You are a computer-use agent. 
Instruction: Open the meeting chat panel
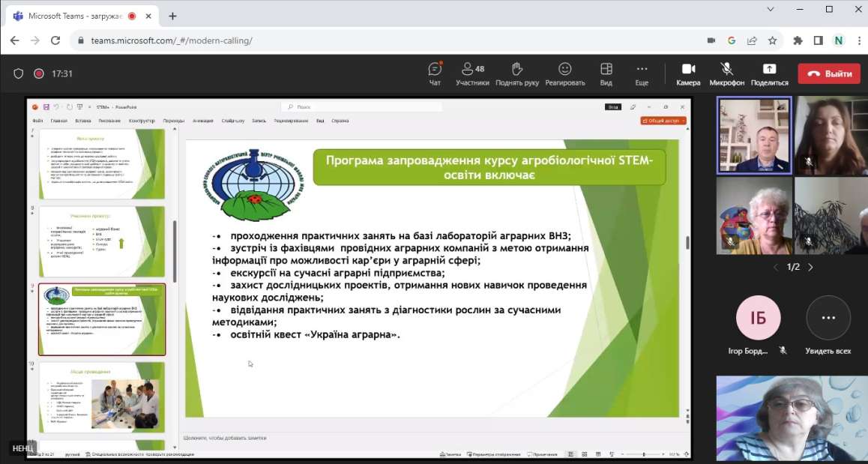(x=435, y=73)
